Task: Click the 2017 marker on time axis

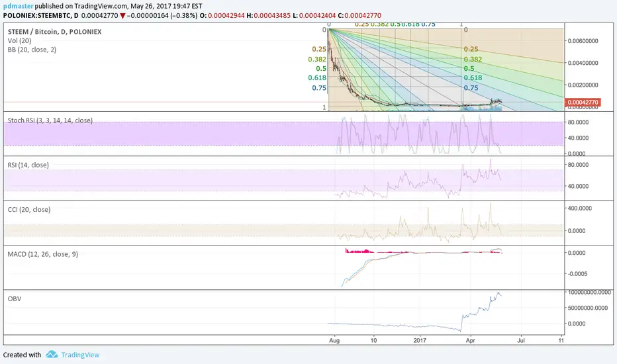Action: pyautogui.click(x=420, y=340)
